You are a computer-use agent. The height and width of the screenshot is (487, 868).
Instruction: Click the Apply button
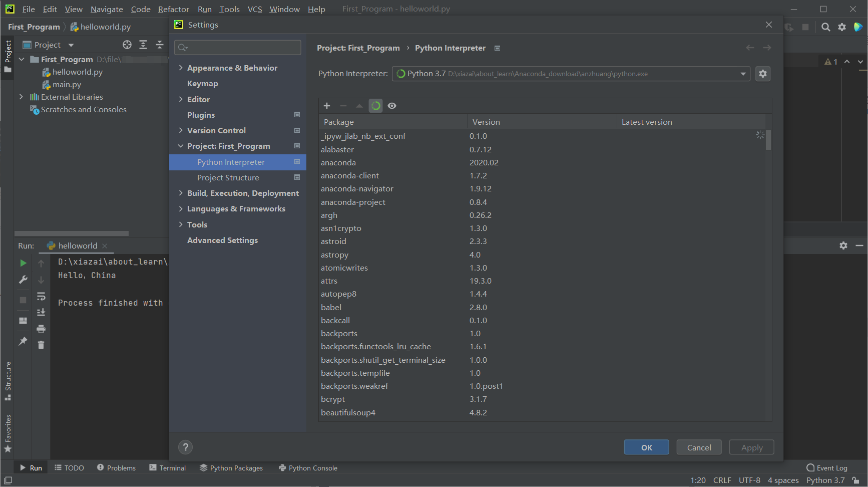coord(751,447)
